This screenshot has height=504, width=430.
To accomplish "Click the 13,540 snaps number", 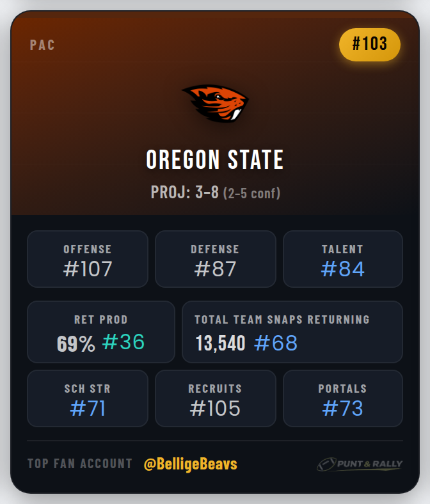I will point(221,343).
